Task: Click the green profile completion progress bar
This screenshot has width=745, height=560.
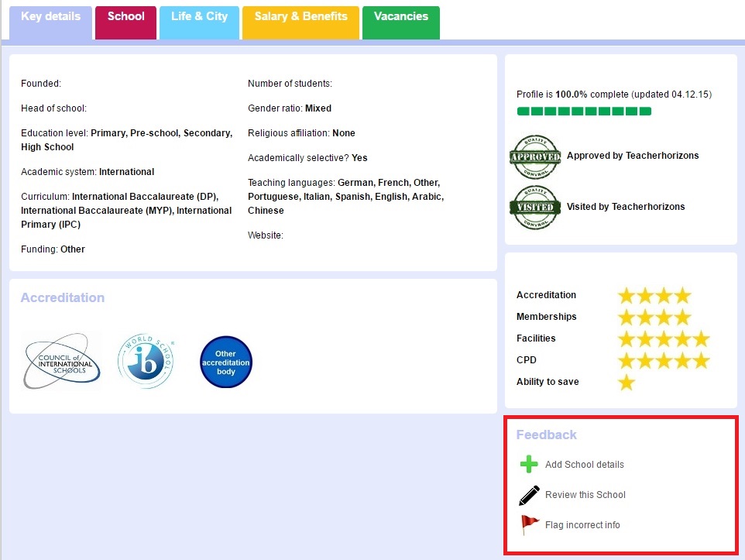Action: coord(584,112)
